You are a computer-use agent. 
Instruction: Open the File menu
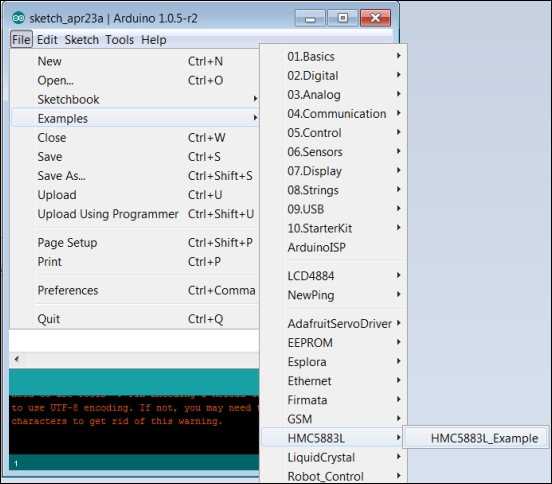point(21,39)
